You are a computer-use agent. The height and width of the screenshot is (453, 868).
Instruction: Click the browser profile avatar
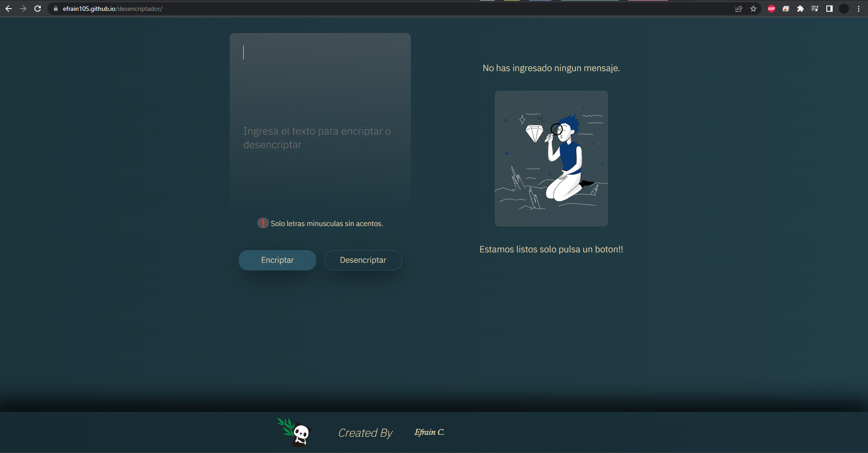(x=844, y=9)
